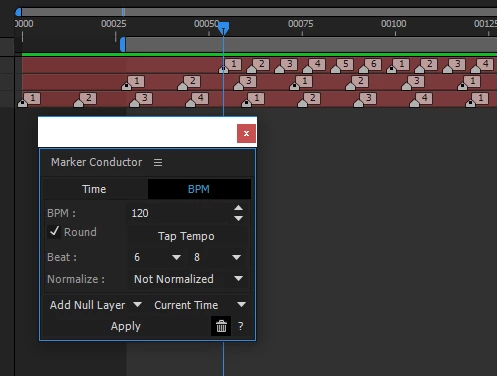497x376 pixels.
Task: Select first marker 3 on middle layer
Action: coord(244,83)
